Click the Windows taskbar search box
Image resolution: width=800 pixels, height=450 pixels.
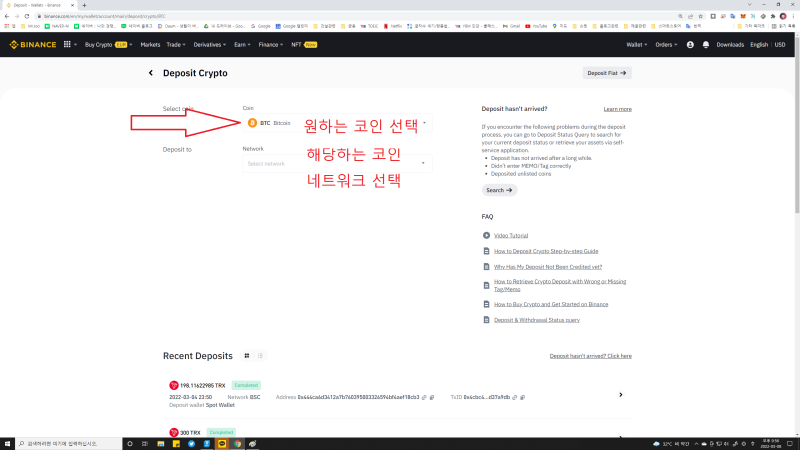point(68,444)
